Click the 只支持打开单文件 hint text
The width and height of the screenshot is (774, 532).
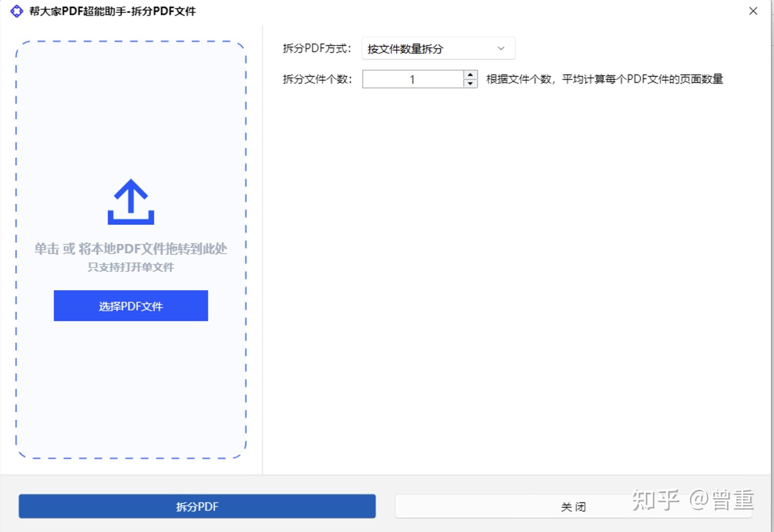coord(131,267)
